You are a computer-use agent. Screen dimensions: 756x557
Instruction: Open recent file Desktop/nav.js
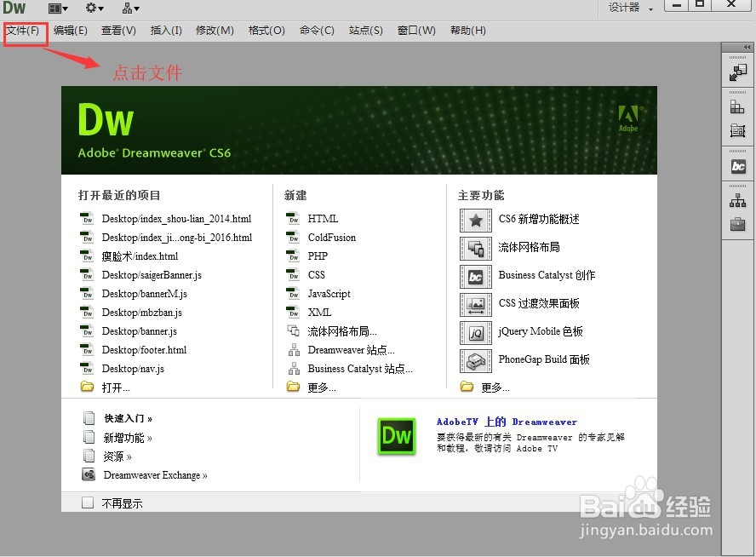coord(133,369)
